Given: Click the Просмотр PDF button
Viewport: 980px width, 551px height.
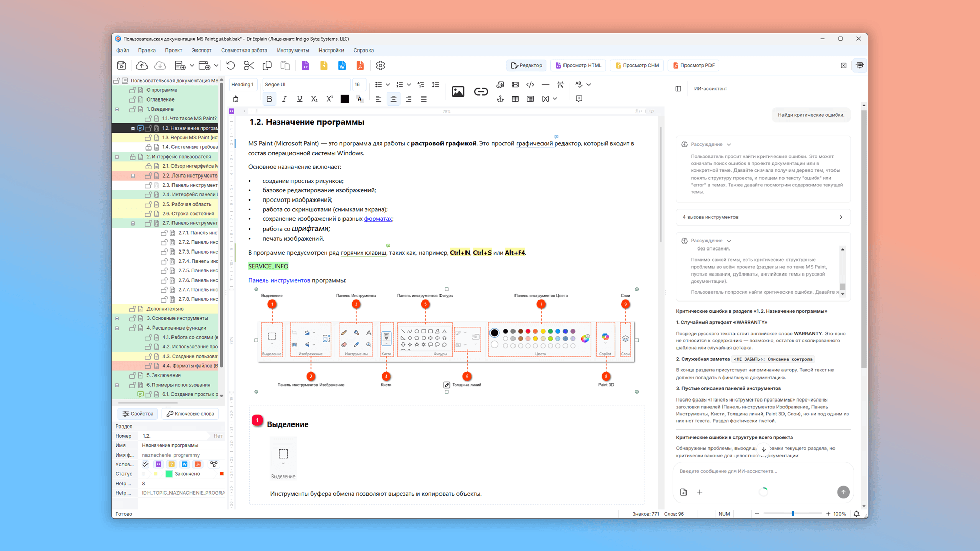Looking at the screenshot, I should pyautogui.click(x=694, y=65).
